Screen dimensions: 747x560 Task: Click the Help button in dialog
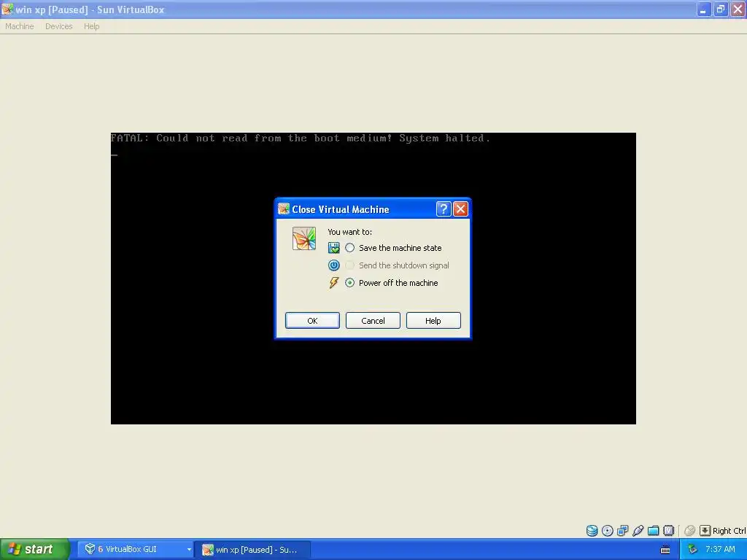pyautogui.click(x=433, y=321)
